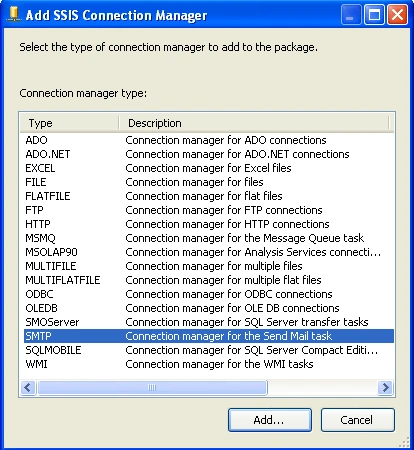This screenshot has height=450, width=414.
Task: Click the Add... button
Action: (x=270, y=420)
